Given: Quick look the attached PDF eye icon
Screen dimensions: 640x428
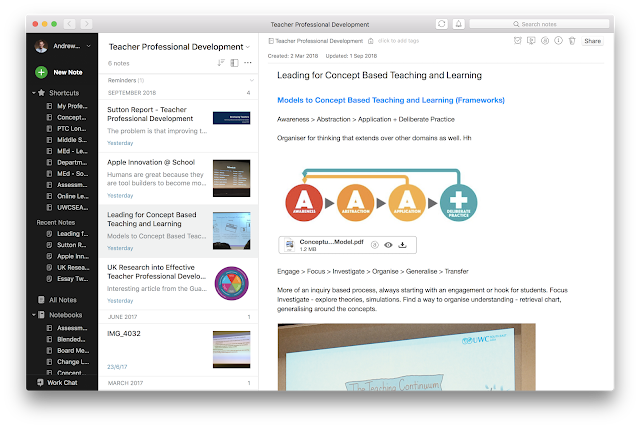Looking at the screenshot, I should (x=388, y=245).
